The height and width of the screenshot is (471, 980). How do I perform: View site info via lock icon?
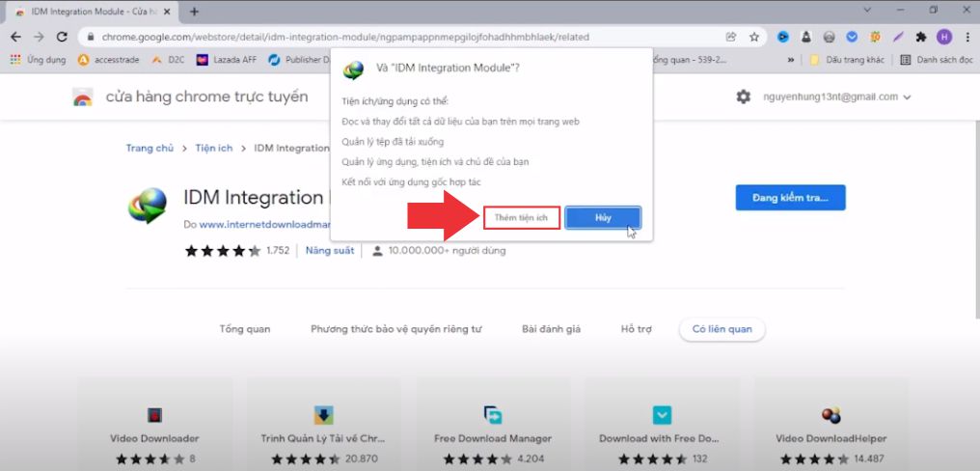[x=90, y=38]
